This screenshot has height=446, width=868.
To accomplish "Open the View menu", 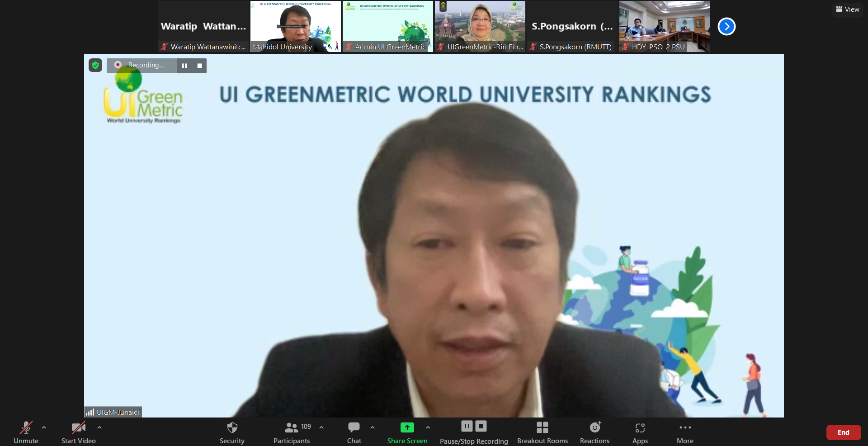I will (x=847, y=9).
